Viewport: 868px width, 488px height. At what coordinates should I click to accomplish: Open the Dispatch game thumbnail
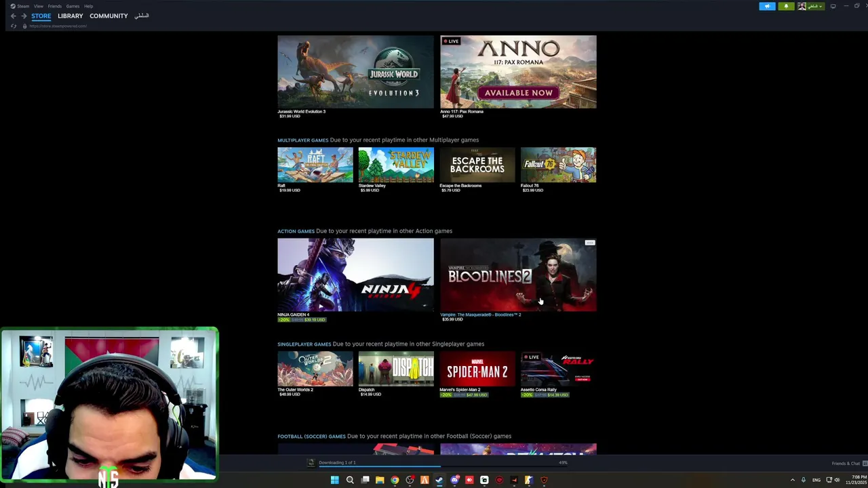[396, 369]
